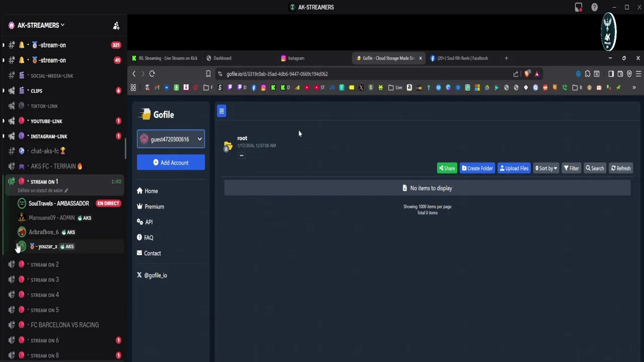Click the user avatar in top right corner
644x362 pixels.
608,32
